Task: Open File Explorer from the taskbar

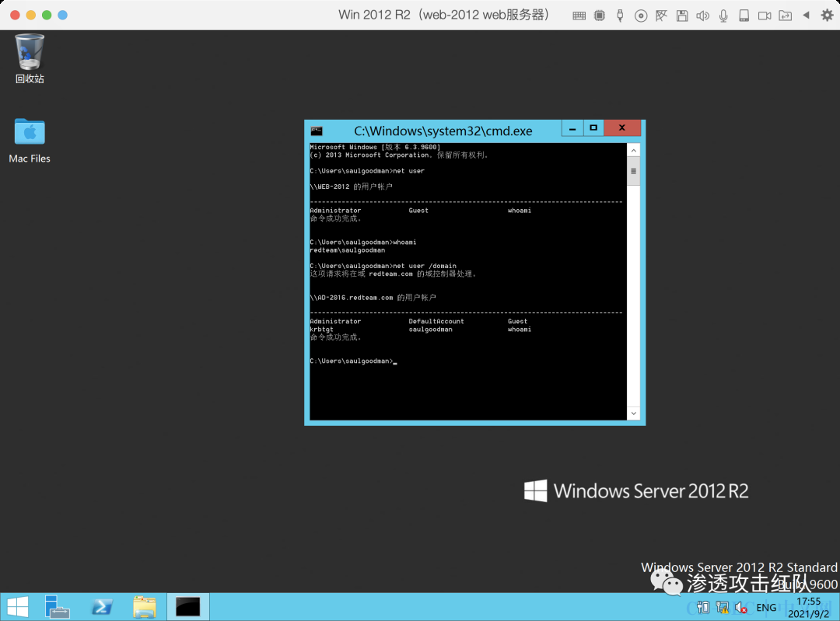Action: [x=144, y=607]
